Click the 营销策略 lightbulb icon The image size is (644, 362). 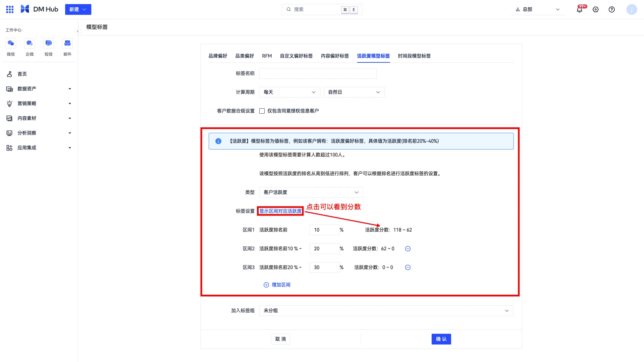pos(9,104)
